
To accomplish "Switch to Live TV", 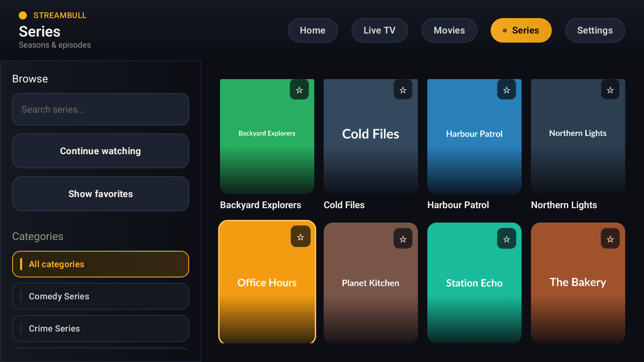I will (x=379, y=31).
